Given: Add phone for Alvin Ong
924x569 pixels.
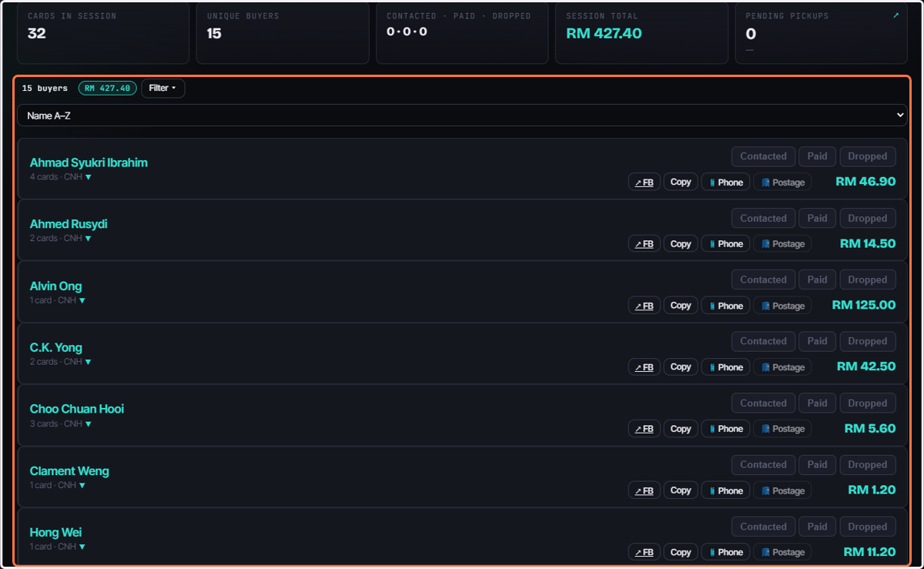Looking at the screenshot, I should 725,306.
